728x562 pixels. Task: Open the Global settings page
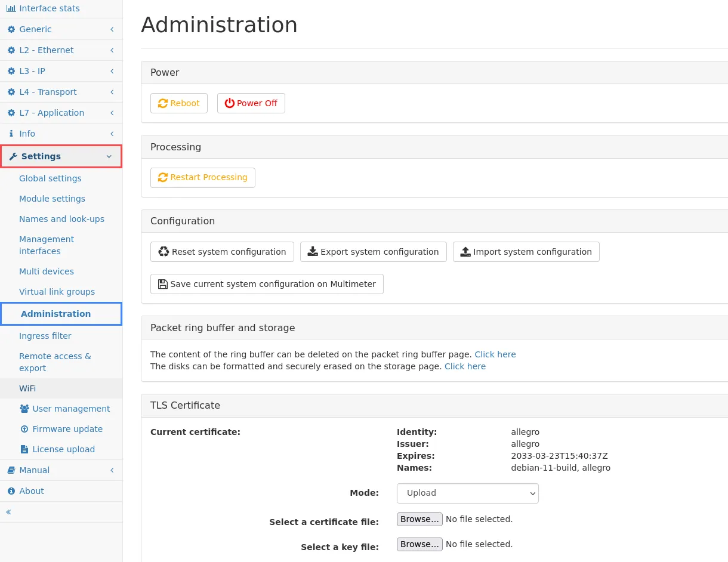[50, 178]
